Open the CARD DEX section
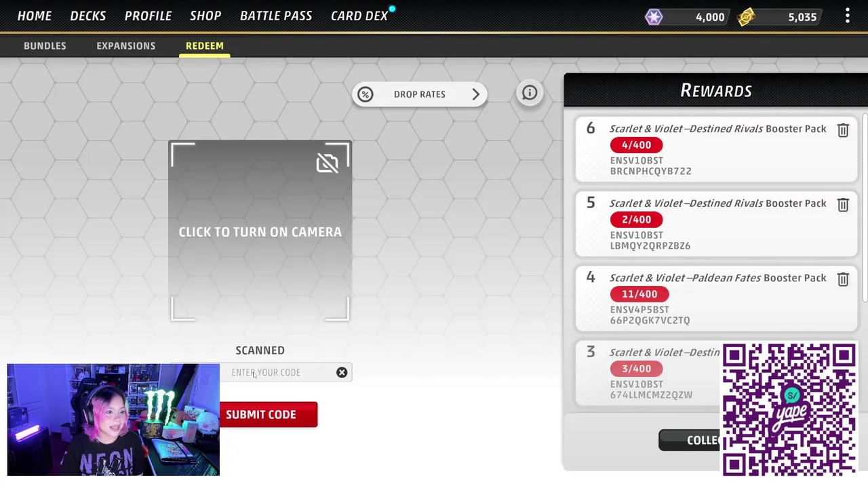868x488 pixels. [359, 16]
